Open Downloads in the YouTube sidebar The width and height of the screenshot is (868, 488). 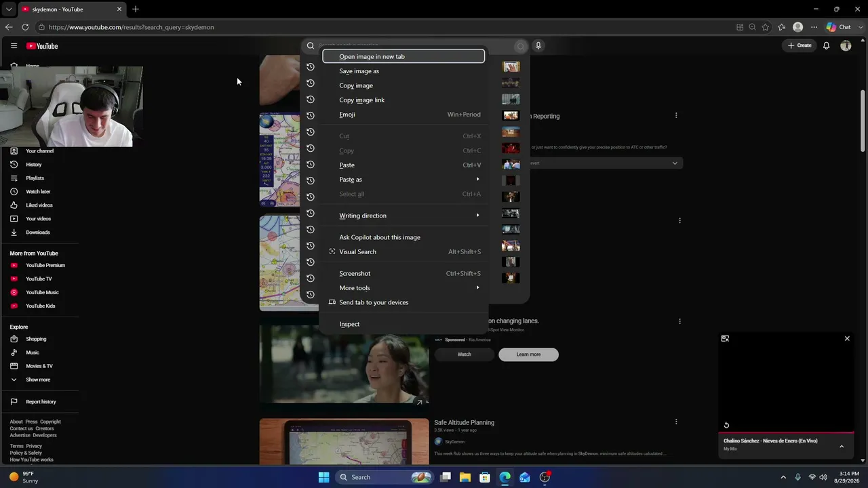pos(37,232)
